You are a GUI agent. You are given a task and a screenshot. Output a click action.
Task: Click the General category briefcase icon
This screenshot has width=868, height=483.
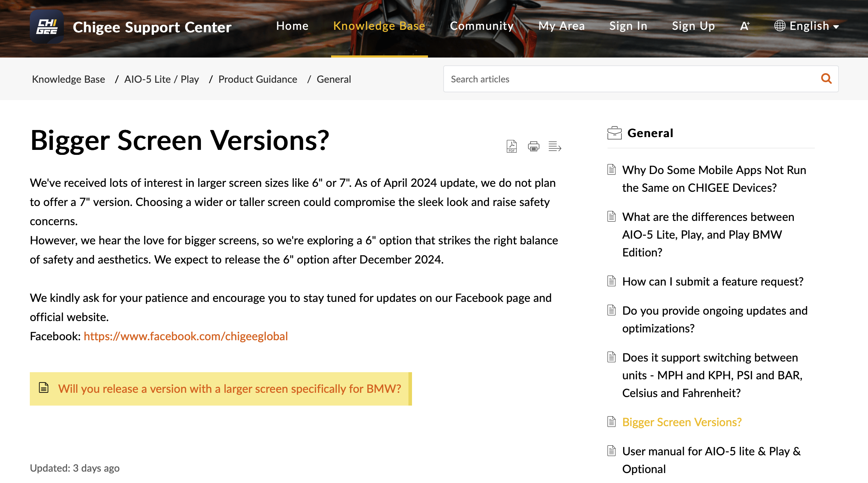pyautogui.click(x=614, y=133)
